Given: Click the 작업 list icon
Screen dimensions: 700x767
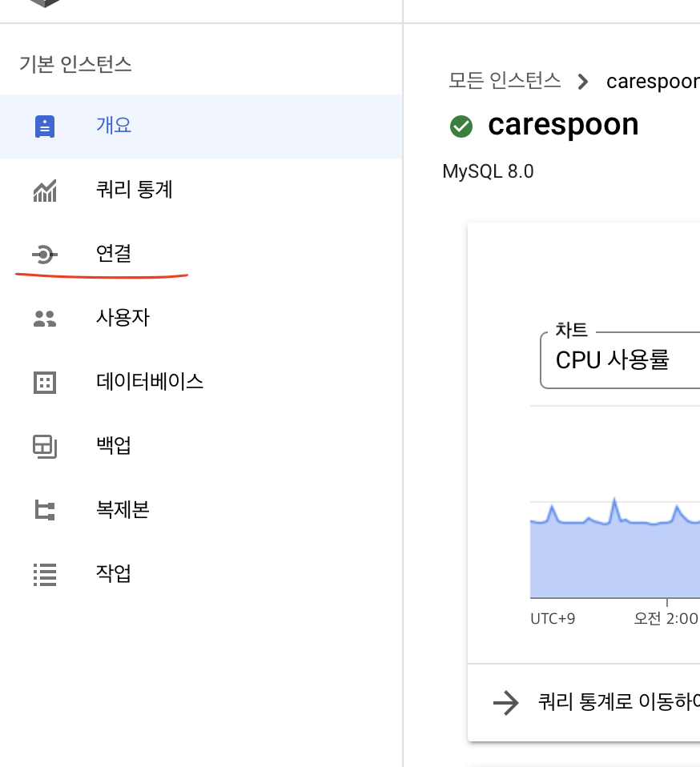Looking at the screenshot, I should 45,575.
